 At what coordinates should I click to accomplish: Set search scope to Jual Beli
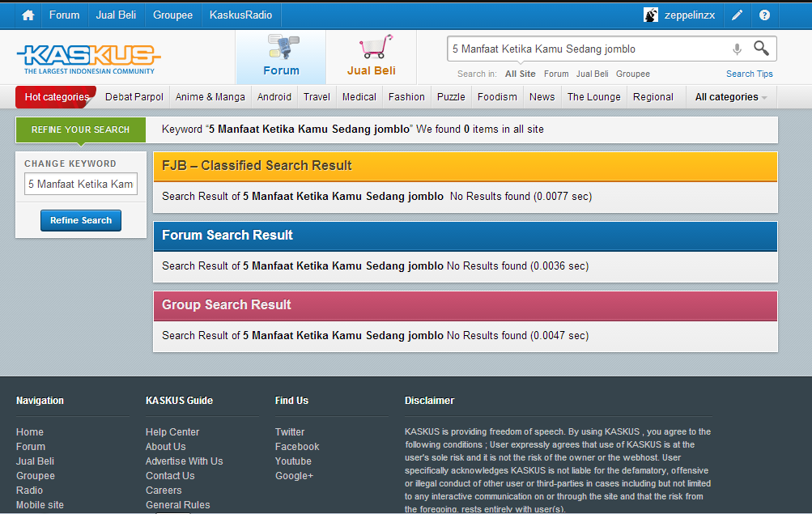point(593,74)
